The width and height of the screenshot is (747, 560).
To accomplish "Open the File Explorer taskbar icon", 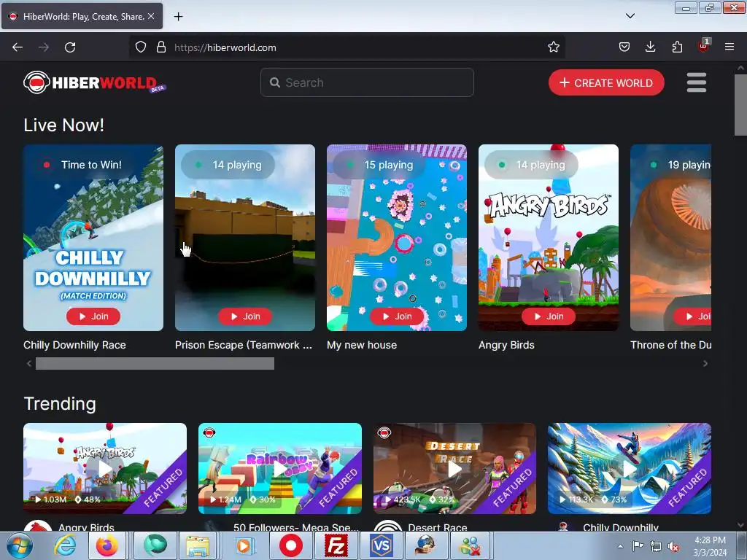I will pos(198,545).
